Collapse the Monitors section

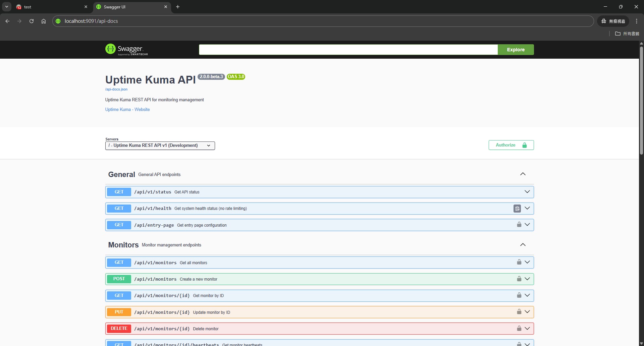click(x=523, y=245)
